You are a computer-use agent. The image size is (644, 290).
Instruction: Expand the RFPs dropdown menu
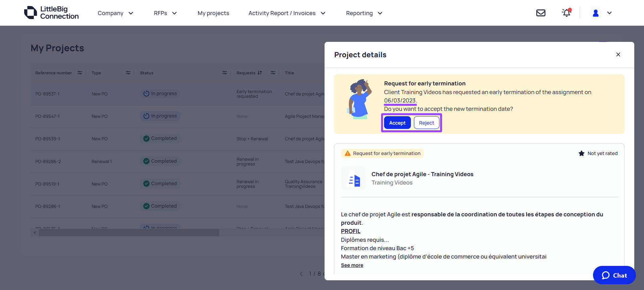click(165, 13)
